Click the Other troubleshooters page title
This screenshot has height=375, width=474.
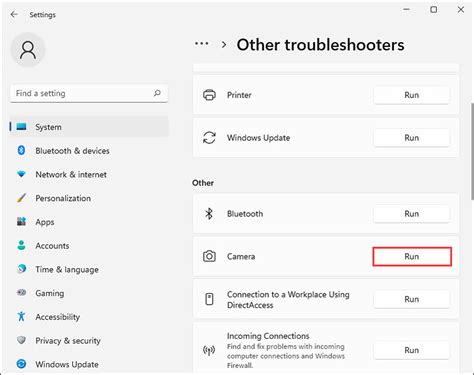tap(320, 45)
